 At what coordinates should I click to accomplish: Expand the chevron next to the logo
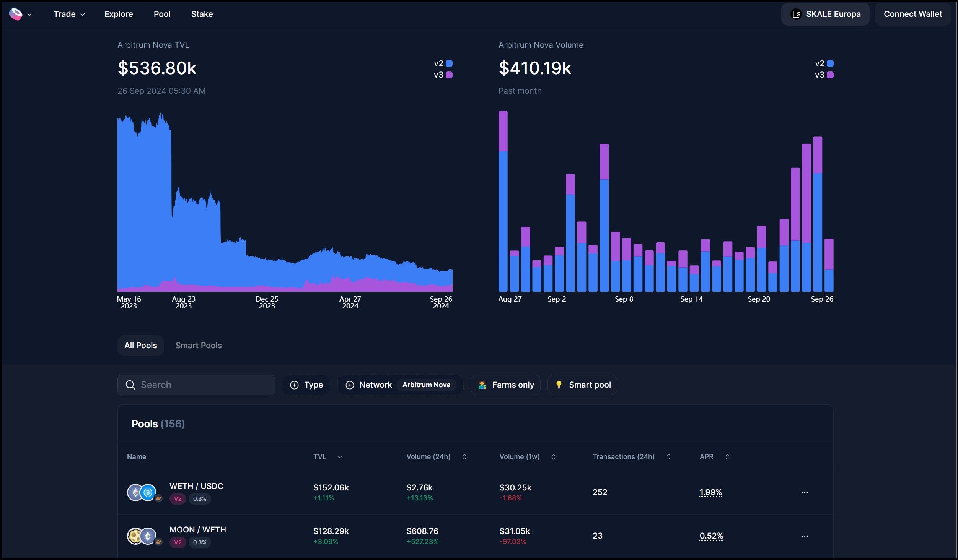coord(29,15)
